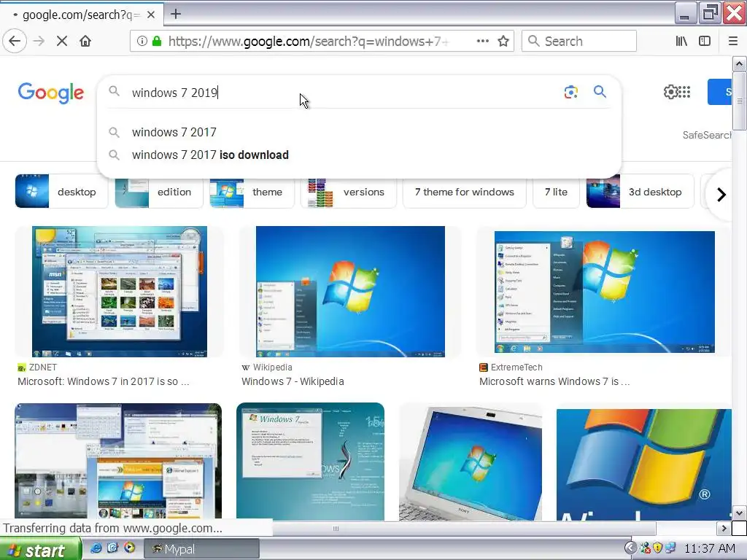The width and height of the screenshot is (747, 560).
Task: Open a new tab with plus button
Action: click(175, 14)
